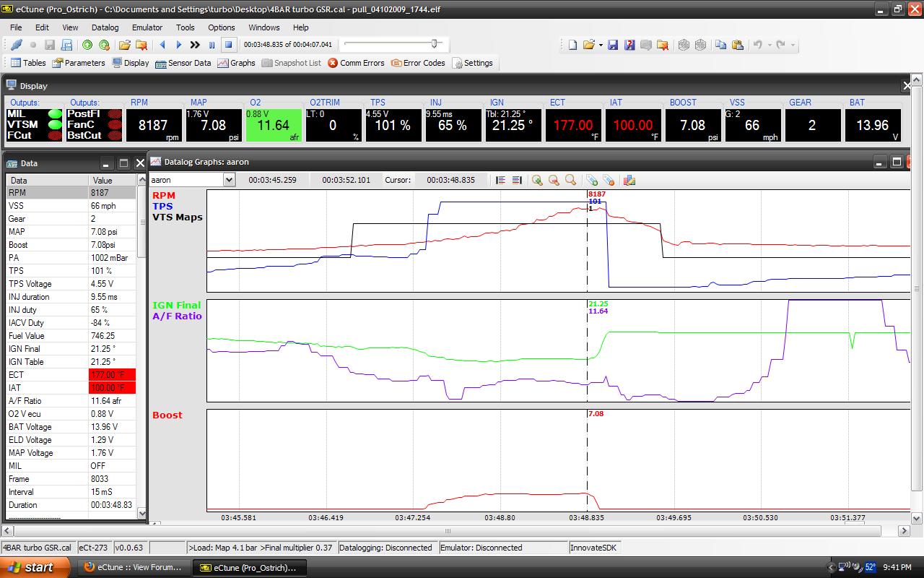Click the Data column header

(47, 180)
